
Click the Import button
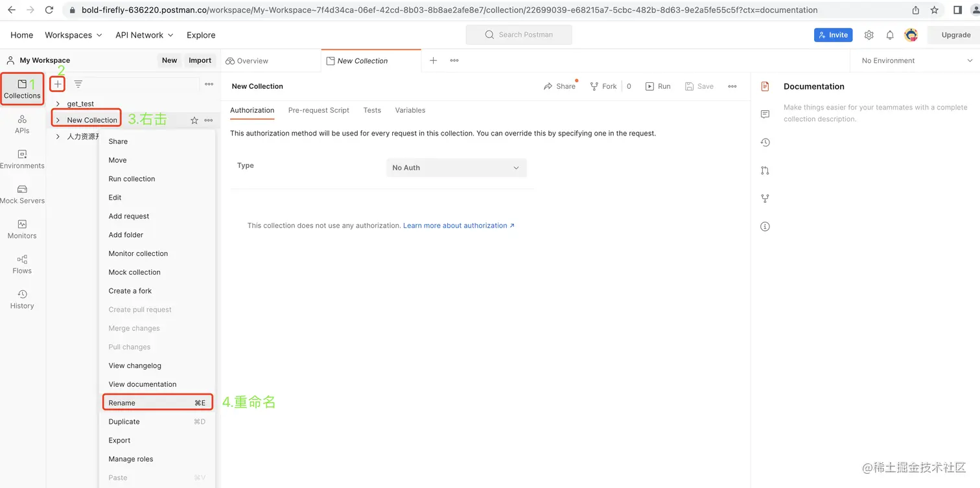pos(200,60)
